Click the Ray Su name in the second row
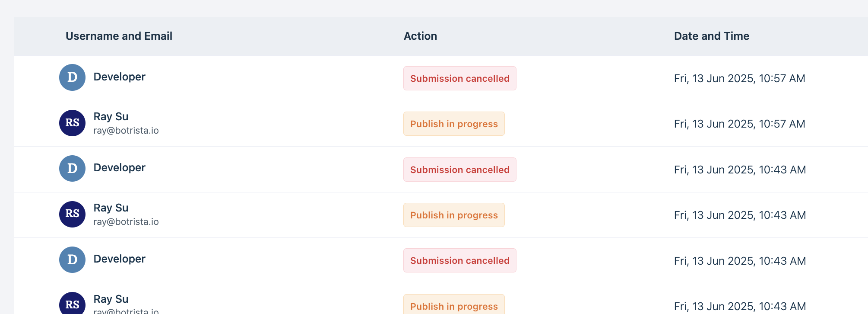Viewport: 868px width, 314px height. coord(111,117)
